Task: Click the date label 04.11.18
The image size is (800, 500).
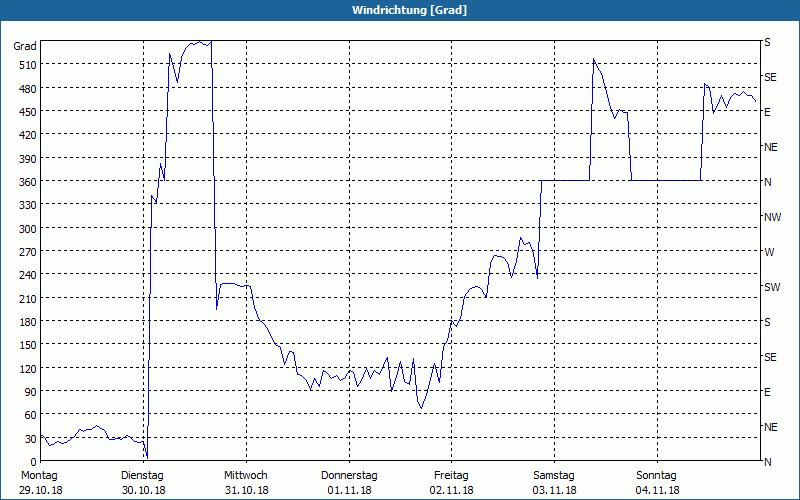Action: point(658,490)
